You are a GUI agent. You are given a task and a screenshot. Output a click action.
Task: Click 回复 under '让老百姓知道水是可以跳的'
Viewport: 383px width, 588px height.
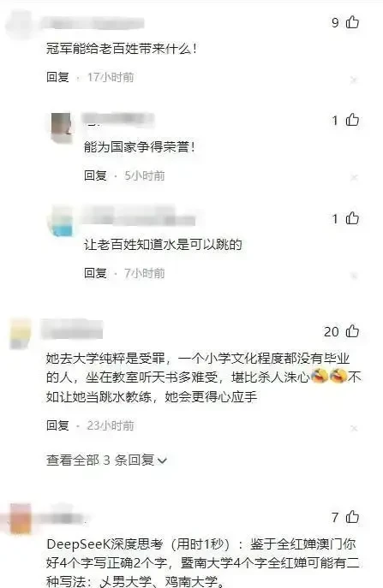coord(95,273)
